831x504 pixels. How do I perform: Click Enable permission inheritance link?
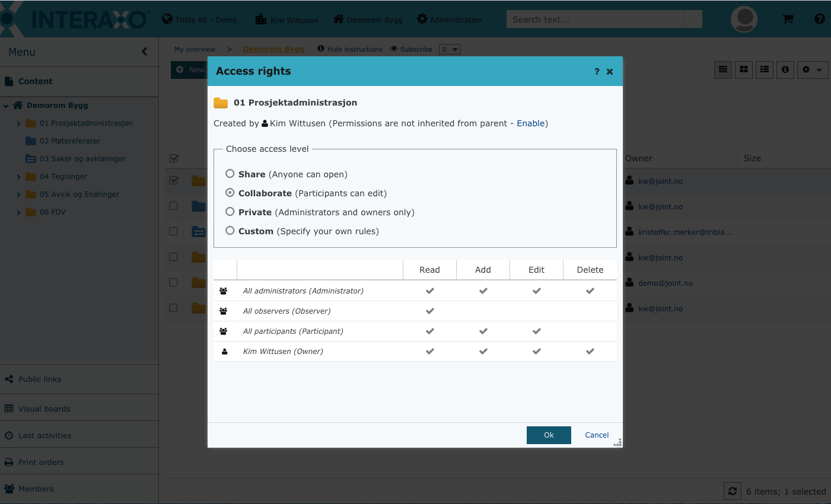tap(530, 123)
